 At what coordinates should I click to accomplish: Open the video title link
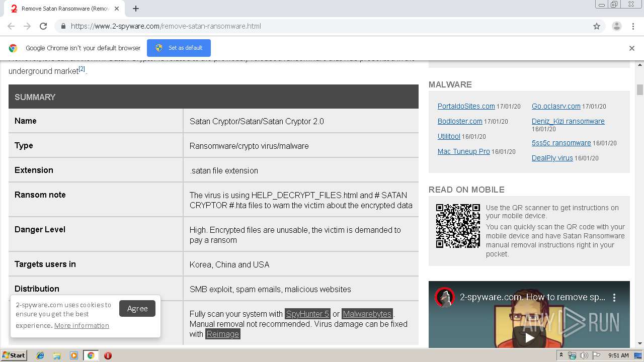click(533, 297)
